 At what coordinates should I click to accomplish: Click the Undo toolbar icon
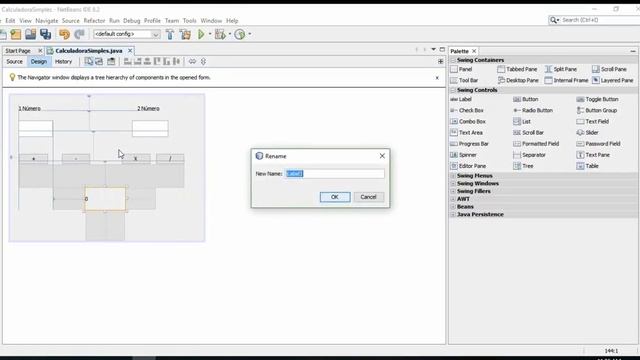tap(64, 34)
